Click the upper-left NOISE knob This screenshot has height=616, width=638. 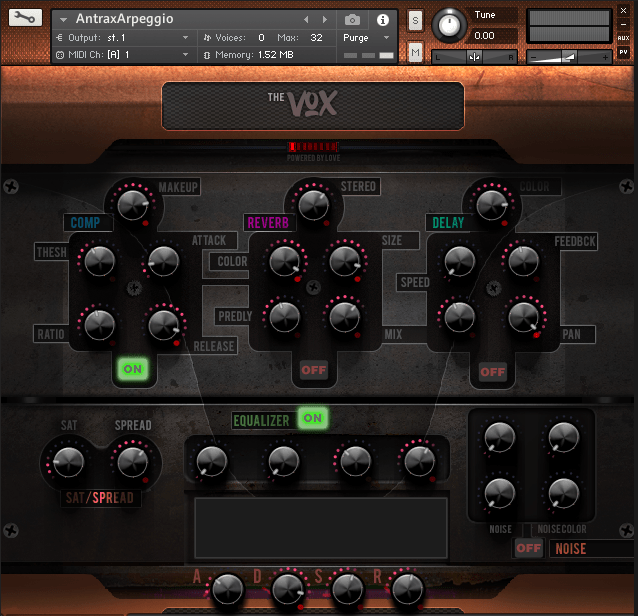click(500, 437)
